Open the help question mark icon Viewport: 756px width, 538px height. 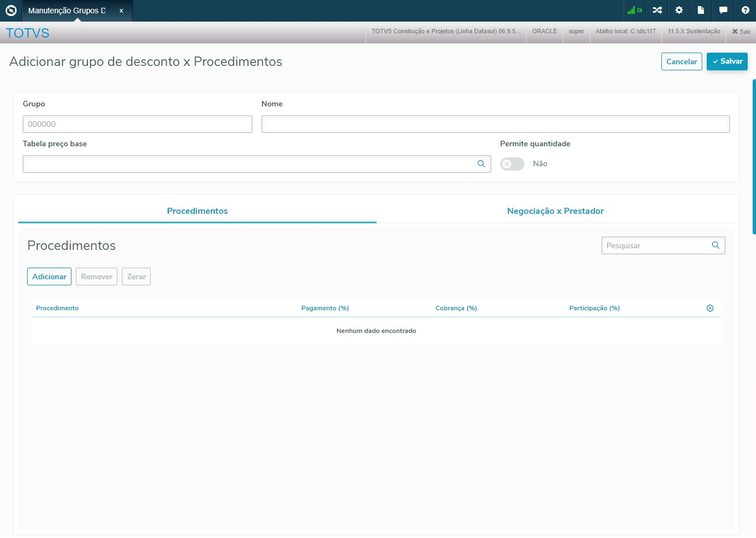point(745,11)
